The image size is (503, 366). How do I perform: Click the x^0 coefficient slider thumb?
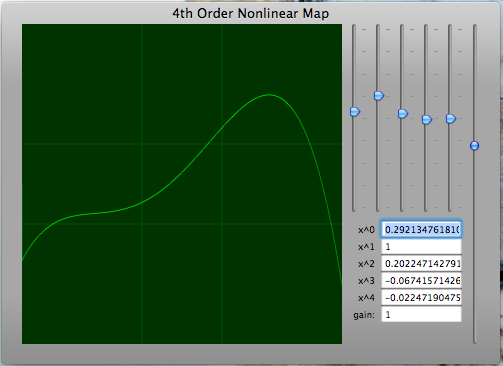click(355, 112)
